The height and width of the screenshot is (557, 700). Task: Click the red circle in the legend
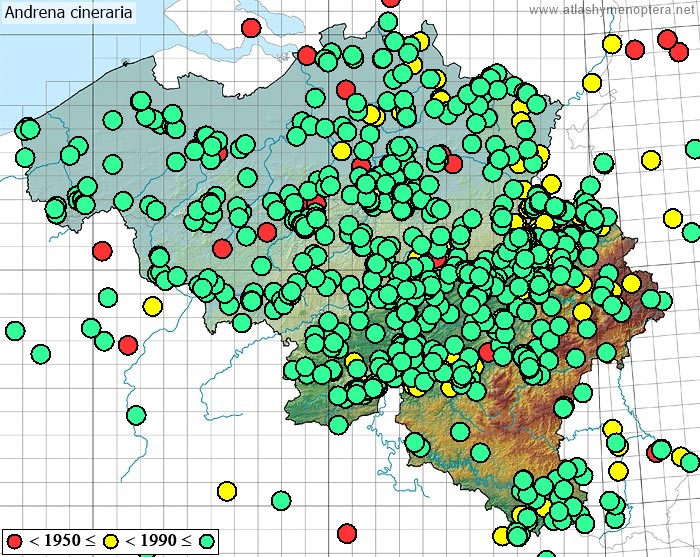pos(15,541)
